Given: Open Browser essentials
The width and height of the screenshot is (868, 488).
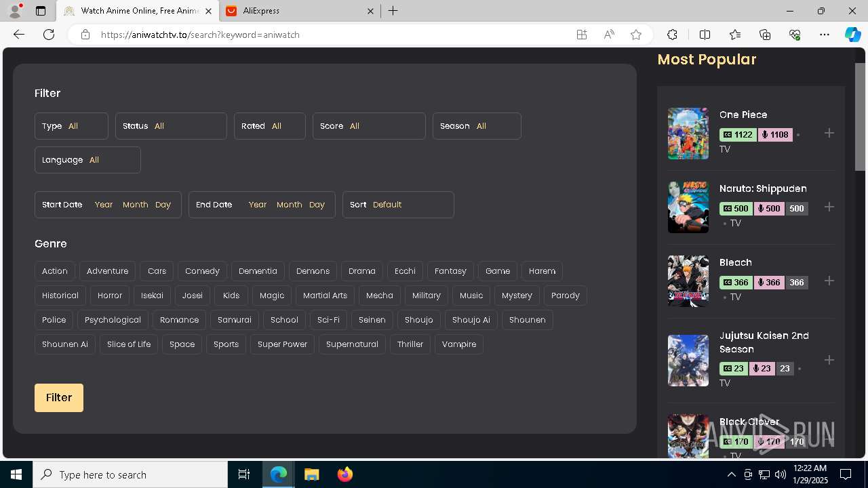Looking at the screenshot, I should coord(795,35).
